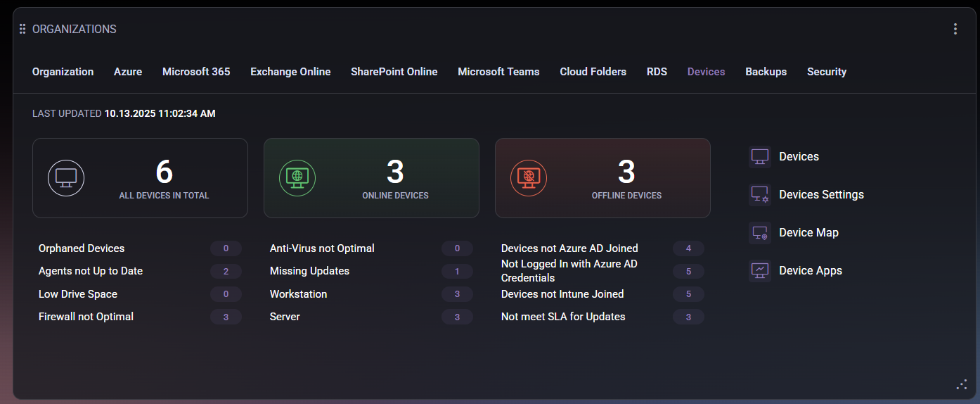This screenshot has width=980, height=404.
Task: Click the green Online Devices globe icon
Action: pos(297,178)
